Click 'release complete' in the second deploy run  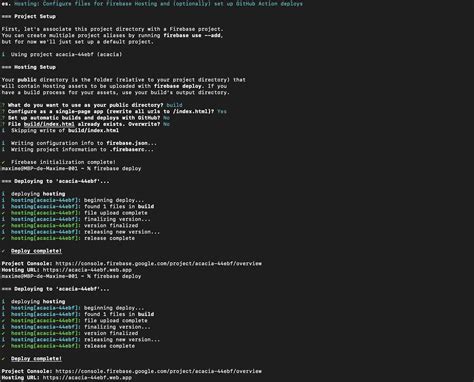click(109, 346)
